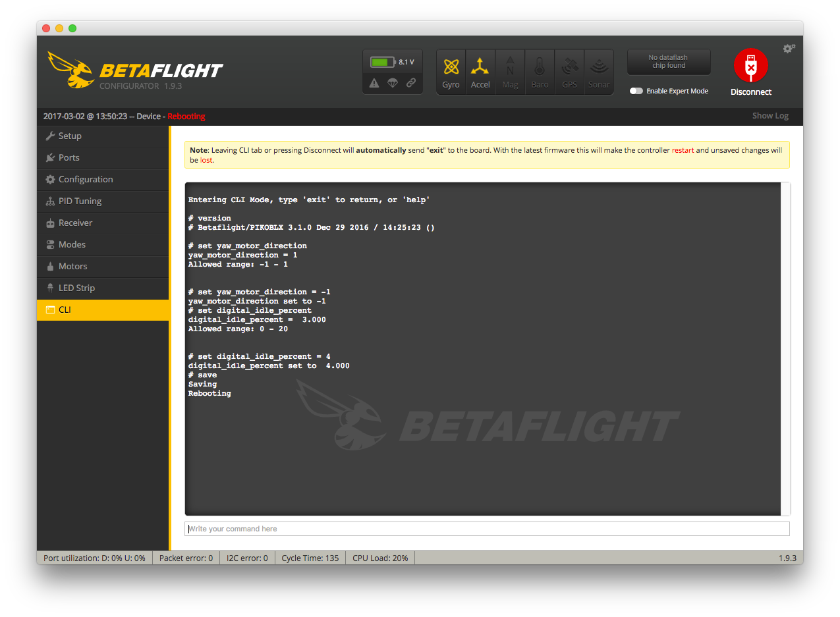The width and height of the screenshot is (840, 617).
Task: Click 'Cycle Time: 135' status entry
Action: pos(310,558)
